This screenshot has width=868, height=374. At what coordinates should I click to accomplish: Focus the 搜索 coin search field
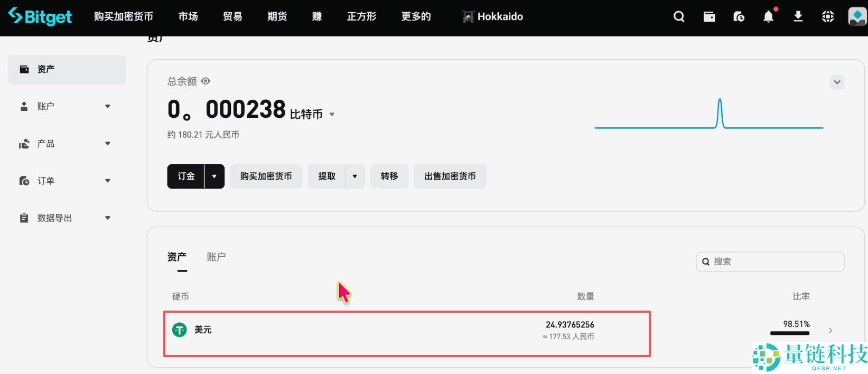pos(770,261)
